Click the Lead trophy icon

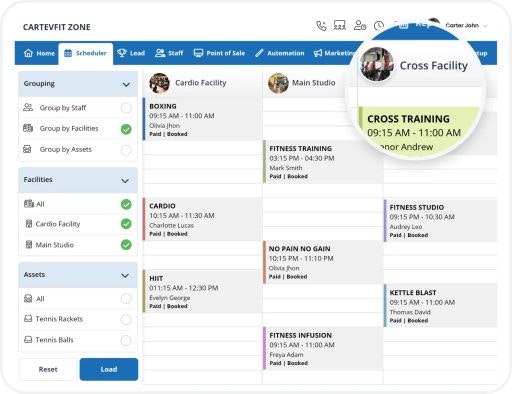click(122, 53)
